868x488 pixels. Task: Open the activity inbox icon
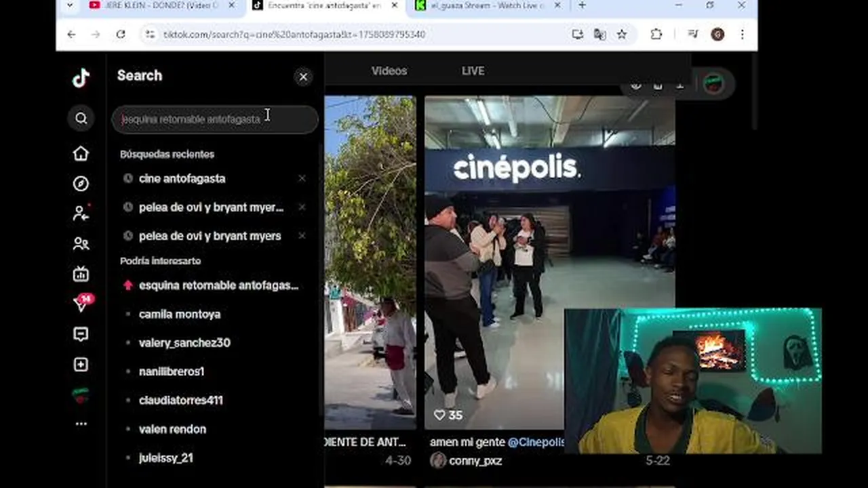81,334
